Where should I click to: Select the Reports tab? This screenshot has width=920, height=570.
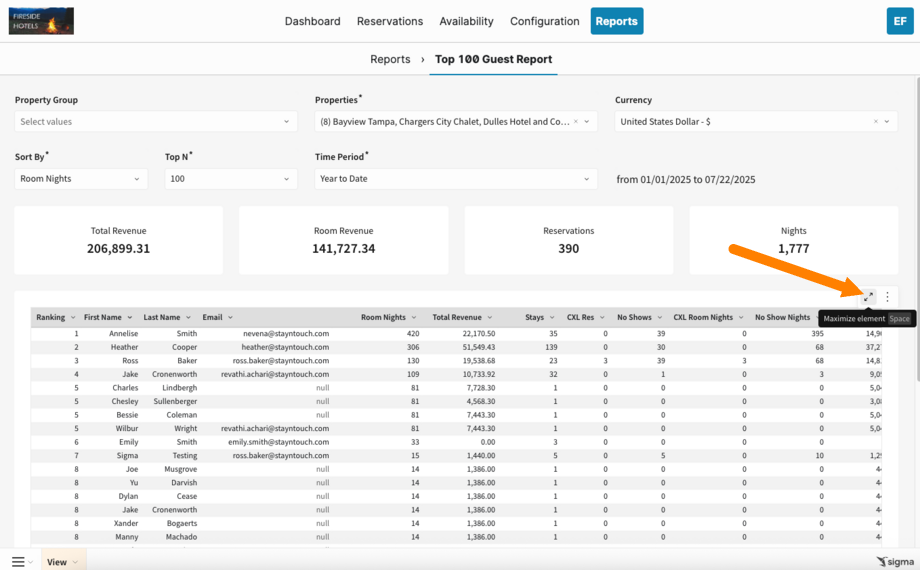click(617, 21)
